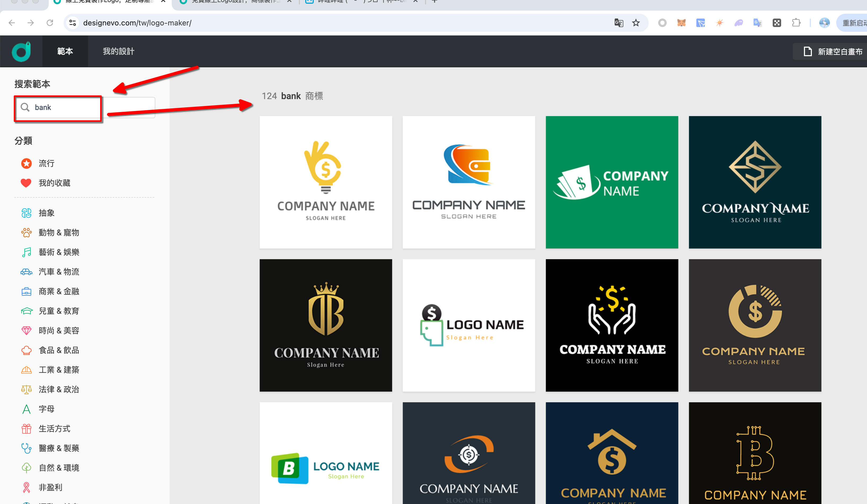Reload the page
The image size is (867, 504).
[x=50, y=23]
